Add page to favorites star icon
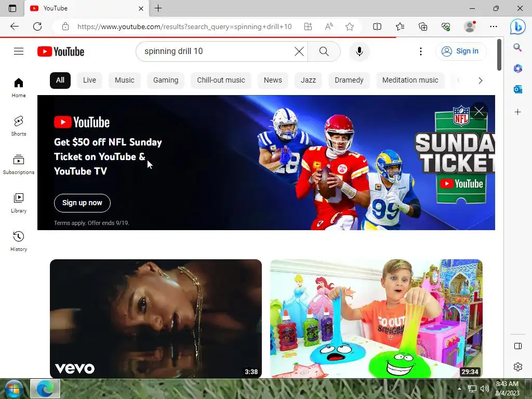The width and height of the screenshot is (532, 399). pos(350,26)
